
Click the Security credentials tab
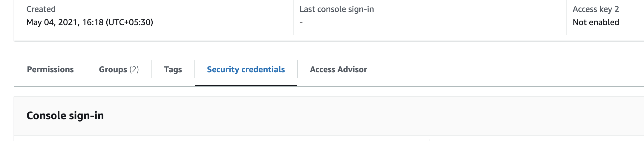tap(246, 69)
